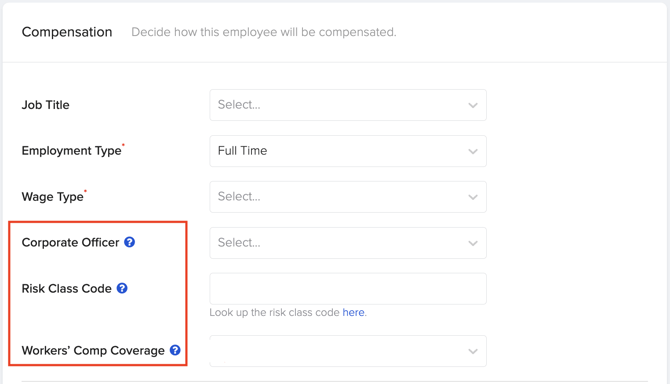Click the Employment Type chevron arrow
Image resolution: width=670 pixels, height=384 pixels.
(473, 152)
